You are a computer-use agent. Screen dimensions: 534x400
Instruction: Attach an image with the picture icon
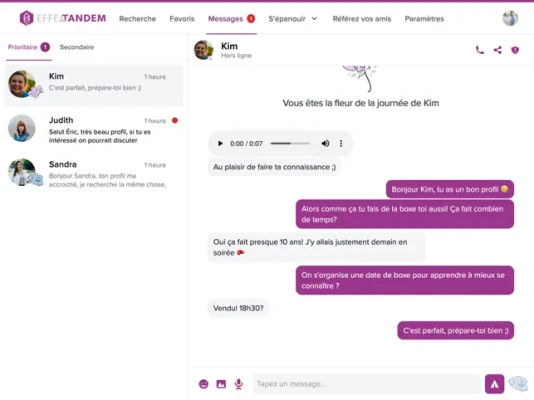[x=221, y=384]
